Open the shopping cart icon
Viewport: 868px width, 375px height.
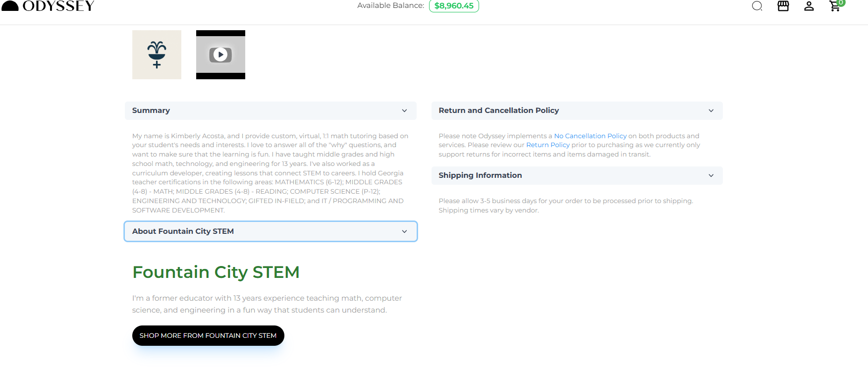(836, 5)
